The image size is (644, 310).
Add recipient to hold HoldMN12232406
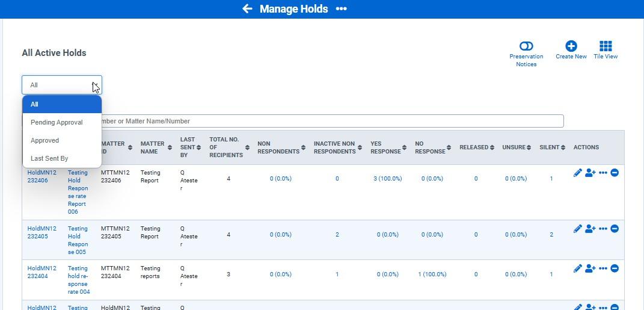590,173
